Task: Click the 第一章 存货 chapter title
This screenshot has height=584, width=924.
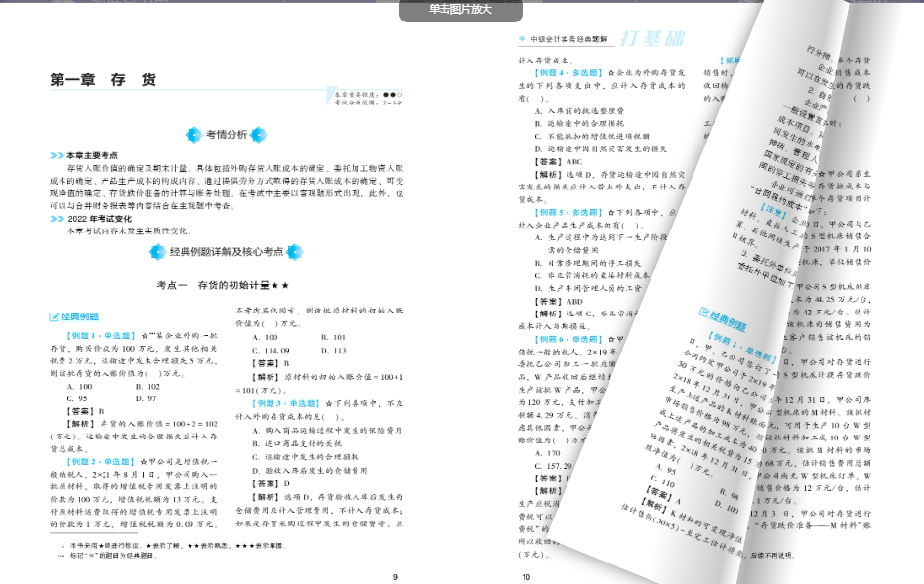Action: point(103,80)
